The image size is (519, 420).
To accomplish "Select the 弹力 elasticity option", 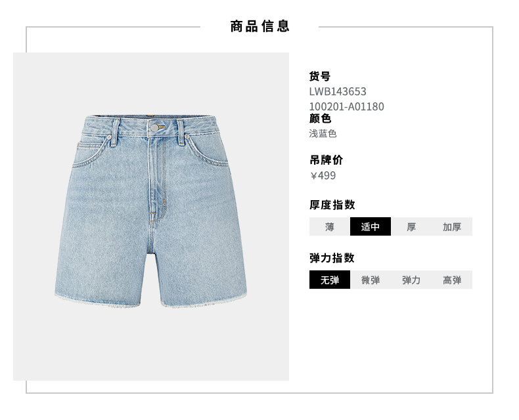I will tap(411, 280).
